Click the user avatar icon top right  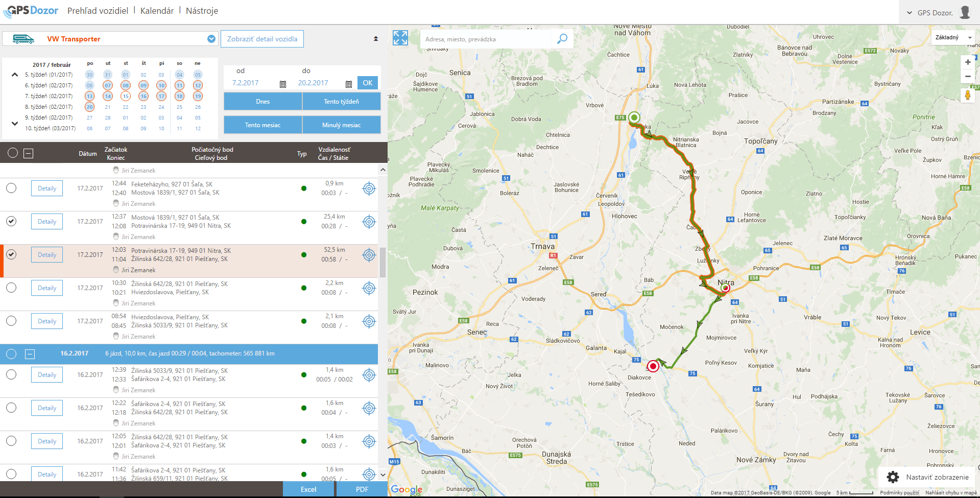pyautogui.click(x=965, y=12)
